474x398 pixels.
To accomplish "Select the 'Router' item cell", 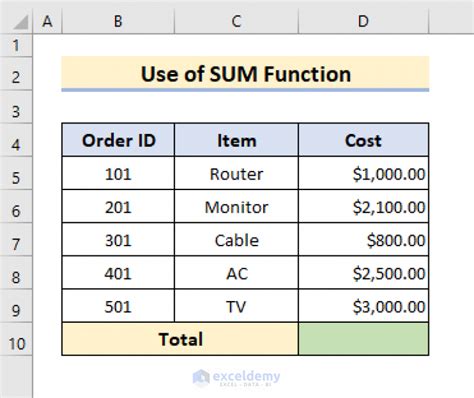I will [236, 173].
